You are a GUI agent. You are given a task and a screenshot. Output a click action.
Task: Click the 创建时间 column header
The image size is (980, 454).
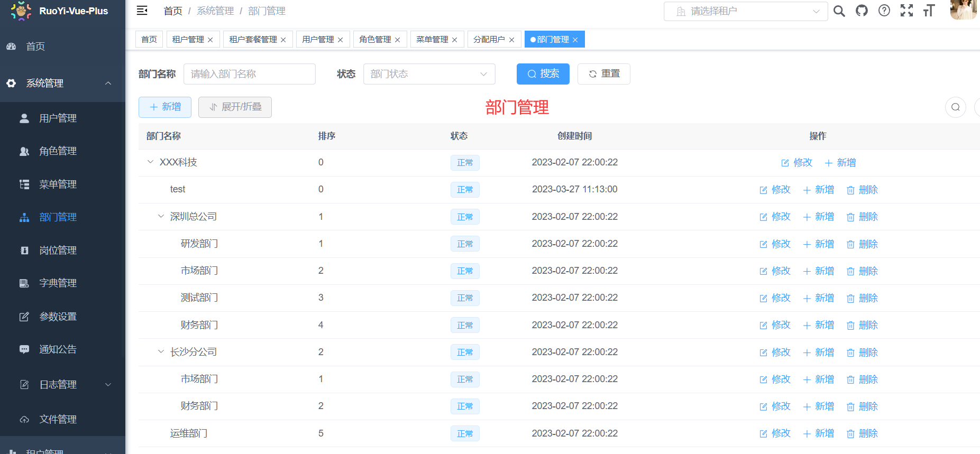(x=574, y=136)
